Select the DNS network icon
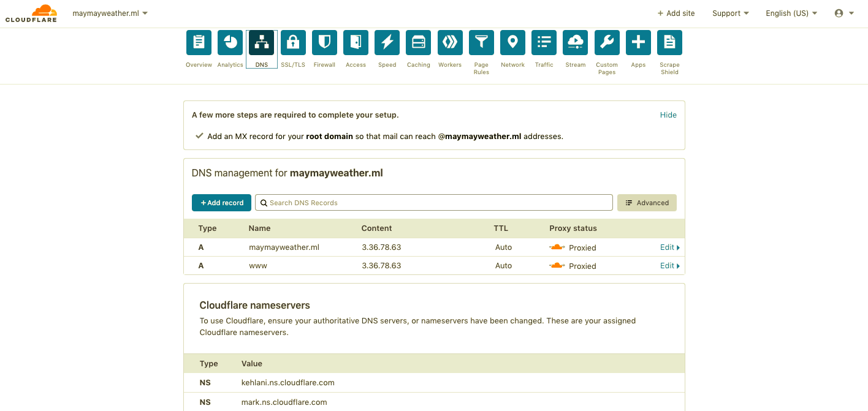 click(x=262, y=42)
